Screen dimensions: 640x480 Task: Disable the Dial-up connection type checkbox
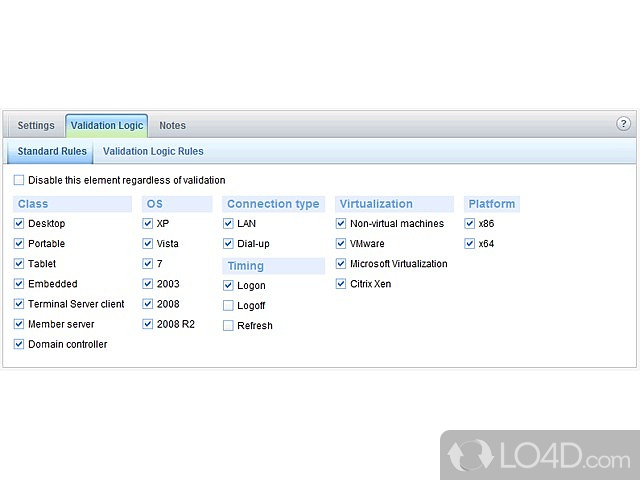point(228,244)
